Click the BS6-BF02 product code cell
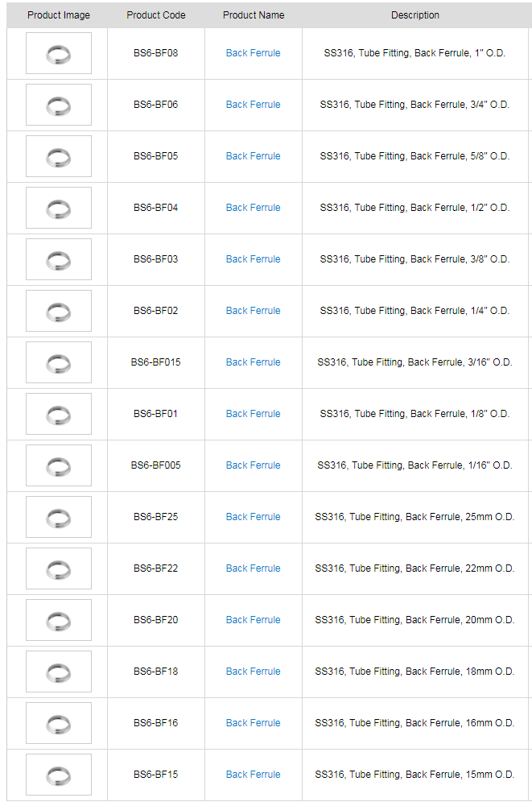Image resolution: width=532 pixels, height=806 pixels. click(x=156, y=311)
